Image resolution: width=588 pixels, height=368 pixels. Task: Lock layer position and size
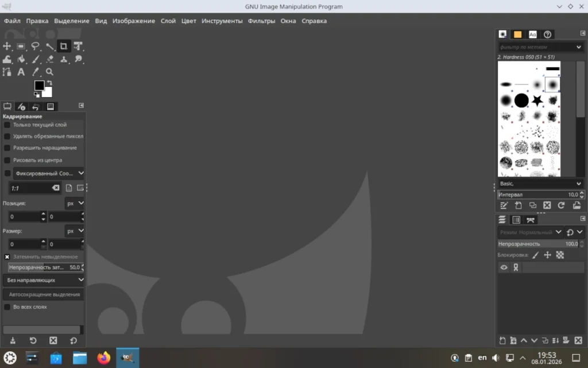pyautogui.click(x=547, y=255)
